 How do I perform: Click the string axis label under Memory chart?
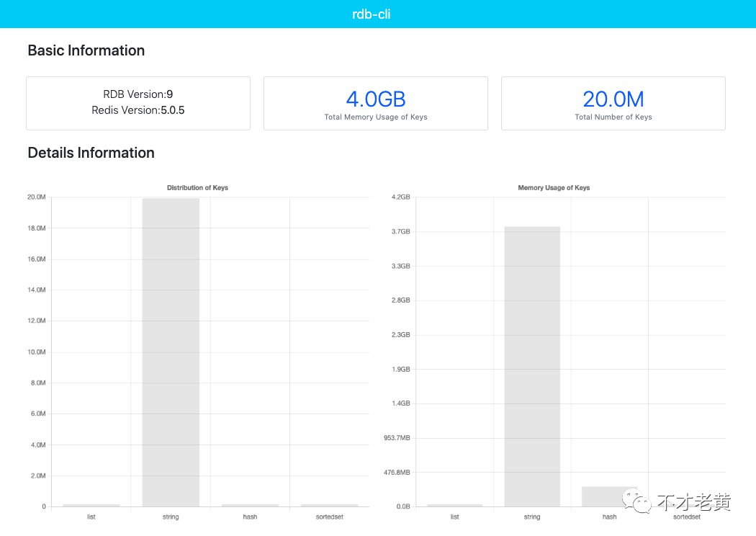tap(532, 517)
